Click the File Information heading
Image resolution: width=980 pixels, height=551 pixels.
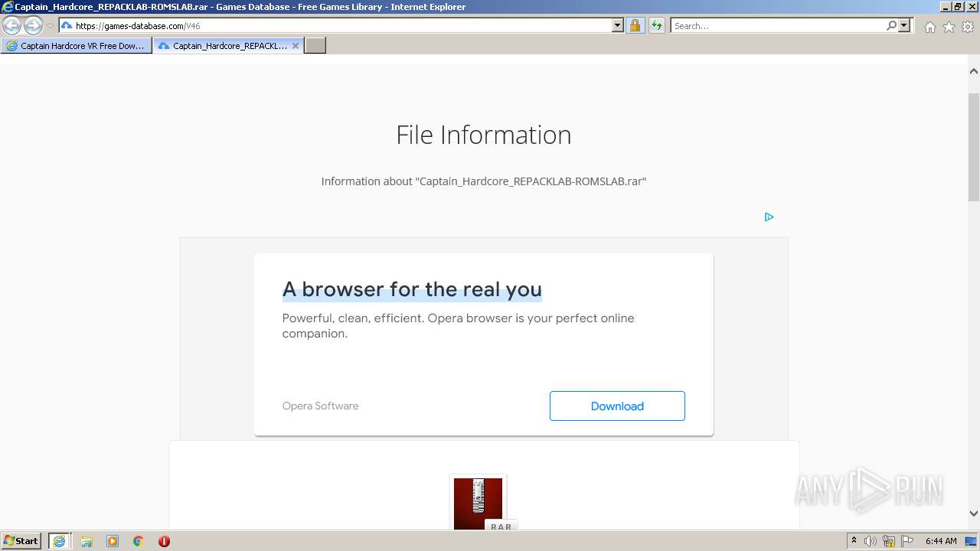click(x=484, y=135)
